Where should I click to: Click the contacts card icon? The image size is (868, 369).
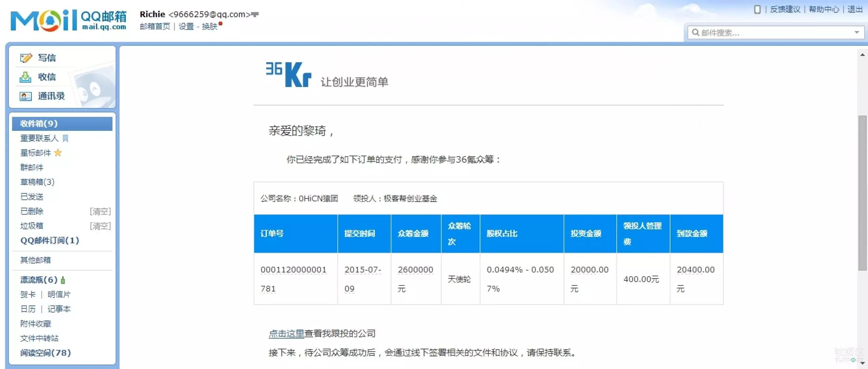point(26,96)
